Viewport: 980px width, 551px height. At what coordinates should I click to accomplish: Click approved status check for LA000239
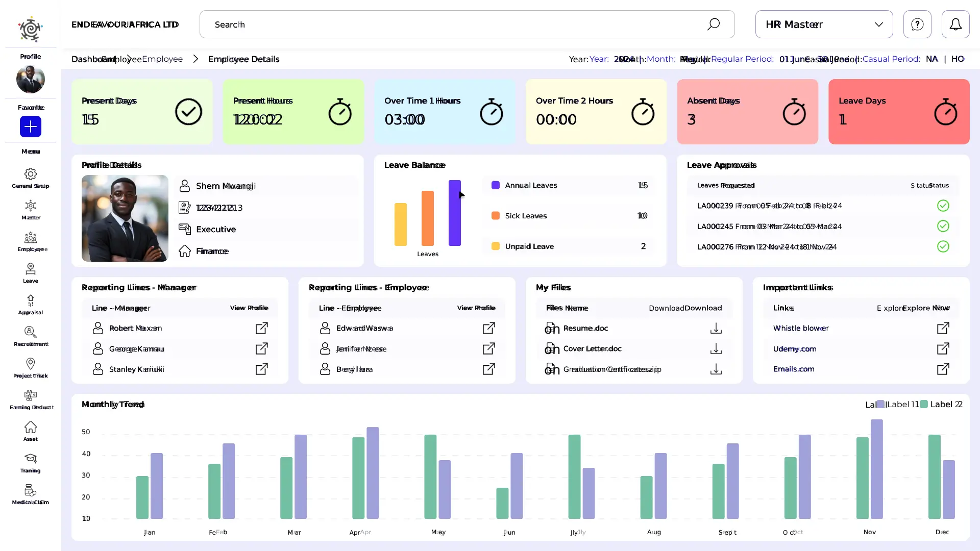tap(943, 206)
